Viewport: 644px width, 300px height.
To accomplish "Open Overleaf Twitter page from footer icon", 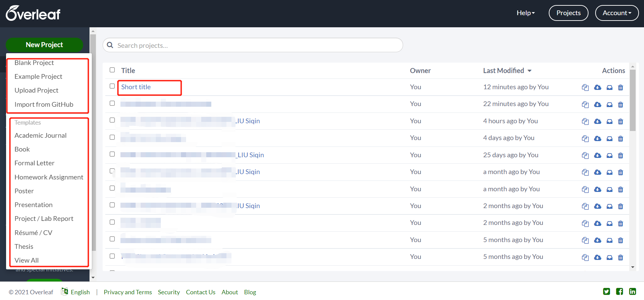I will coord(606,292).
